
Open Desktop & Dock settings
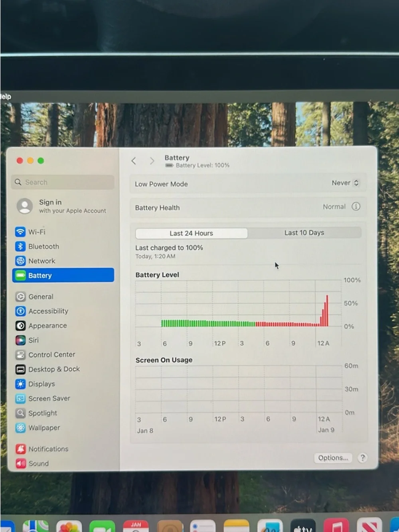[x=53, y=369]
